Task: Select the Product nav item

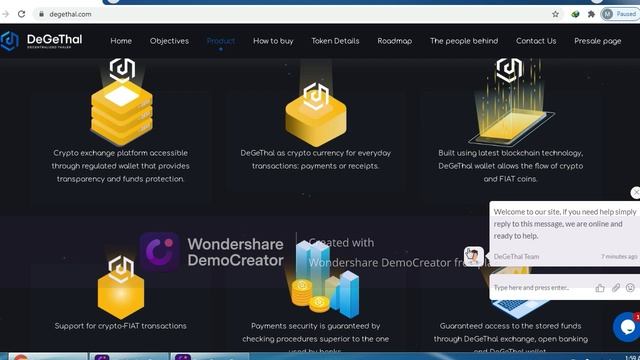Action: (220, 41)
